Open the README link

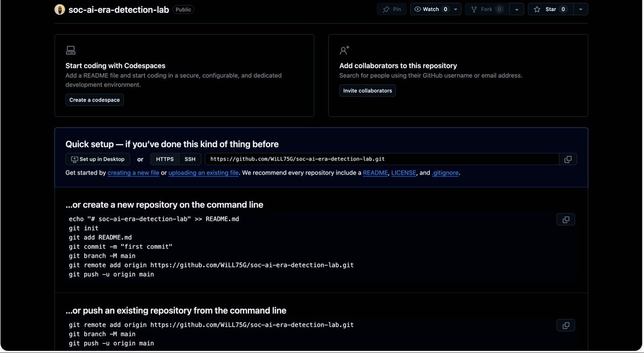375,173
